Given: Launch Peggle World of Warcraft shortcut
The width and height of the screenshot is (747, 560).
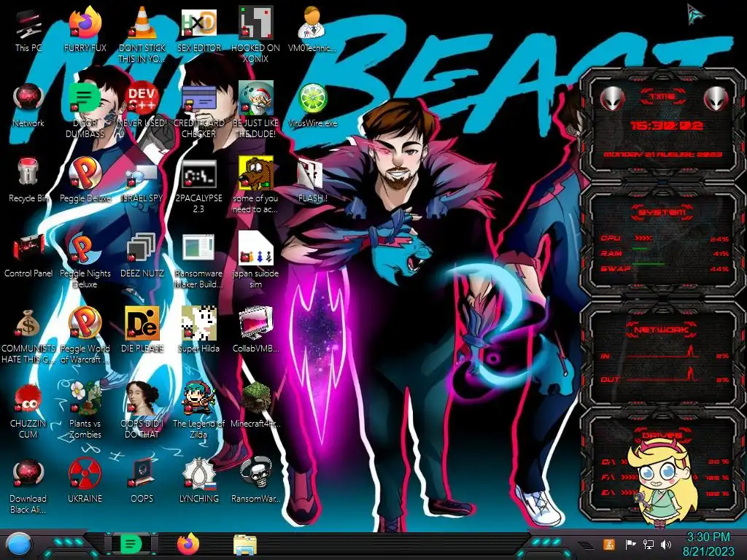Looking at the screenshot, I should 85,335.
